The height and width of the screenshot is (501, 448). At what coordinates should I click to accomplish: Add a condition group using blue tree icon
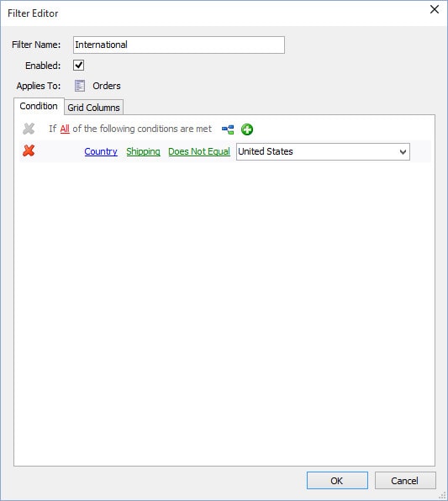(x=228, y=129)
